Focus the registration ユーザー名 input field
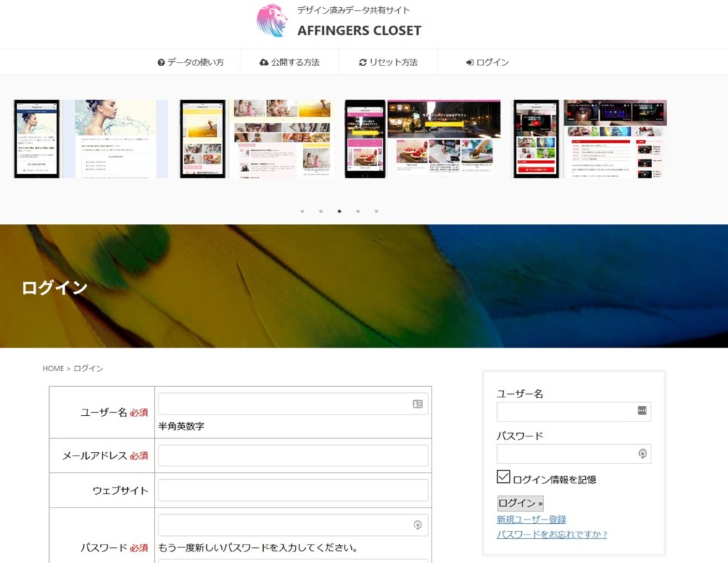 pos(293,404)
